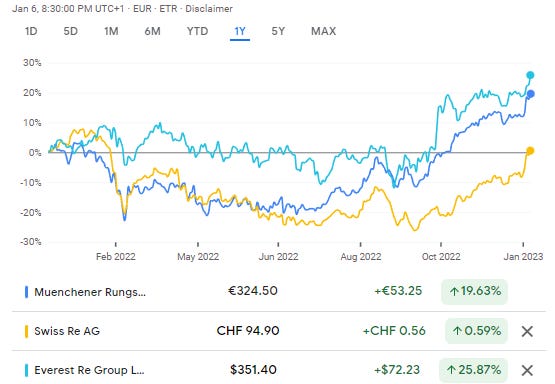The height and width of the screenshot is (384, 555).
Task: Click the €324.50 price value
Action: 253,291
